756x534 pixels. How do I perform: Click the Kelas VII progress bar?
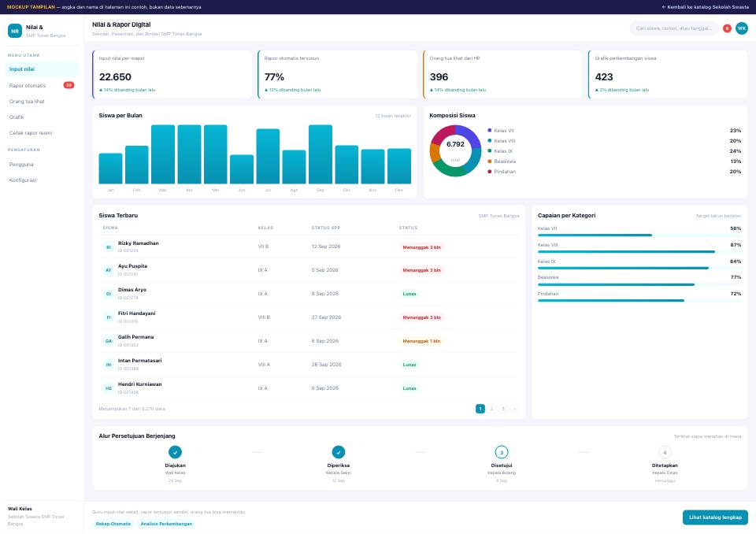[639, 235]
